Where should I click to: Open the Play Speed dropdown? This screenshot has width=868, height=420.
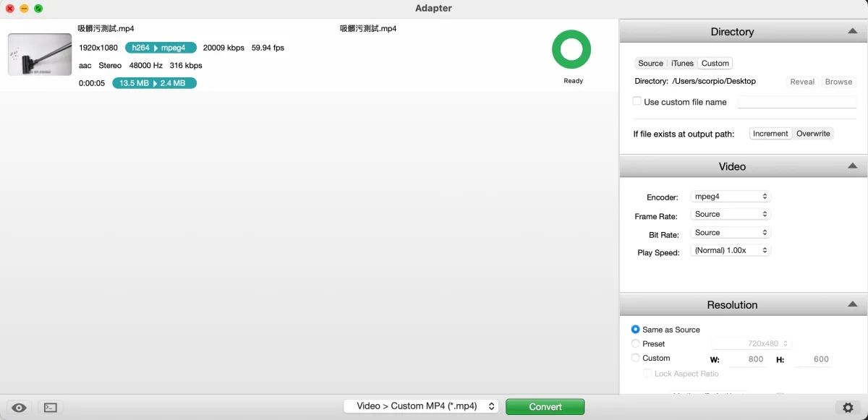(730, 251)
